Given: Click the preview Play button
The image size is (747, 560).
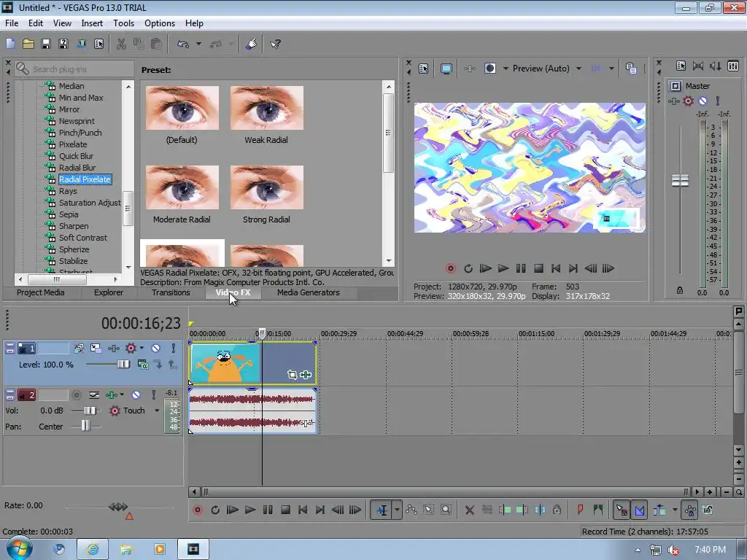Looking at the screenshot, I should [503, 268].
